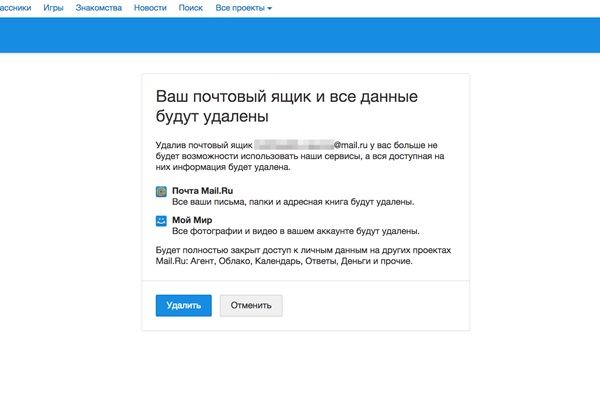The height and width of the screenshot is (402, 600).
Task: Click text about фотографии и видео being deleted
Action: coord(296,231)
